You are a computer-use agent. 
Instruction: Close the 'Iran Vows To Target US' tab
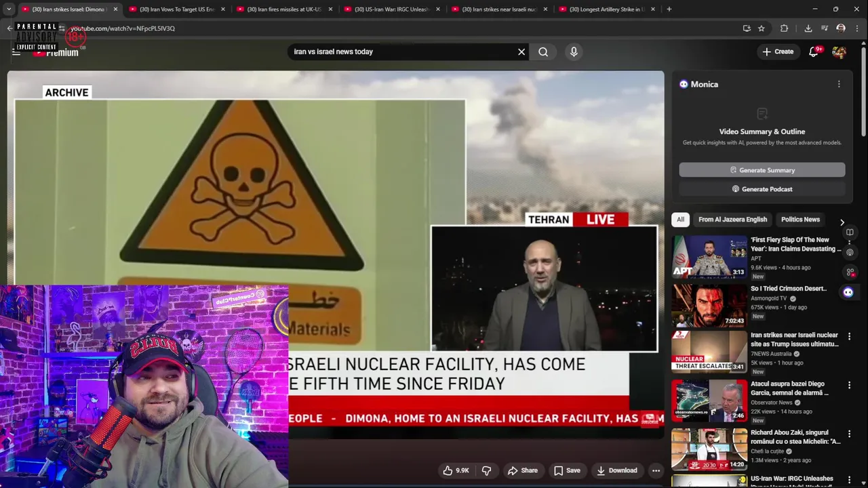pyautogui.click(x=222, y=9)
